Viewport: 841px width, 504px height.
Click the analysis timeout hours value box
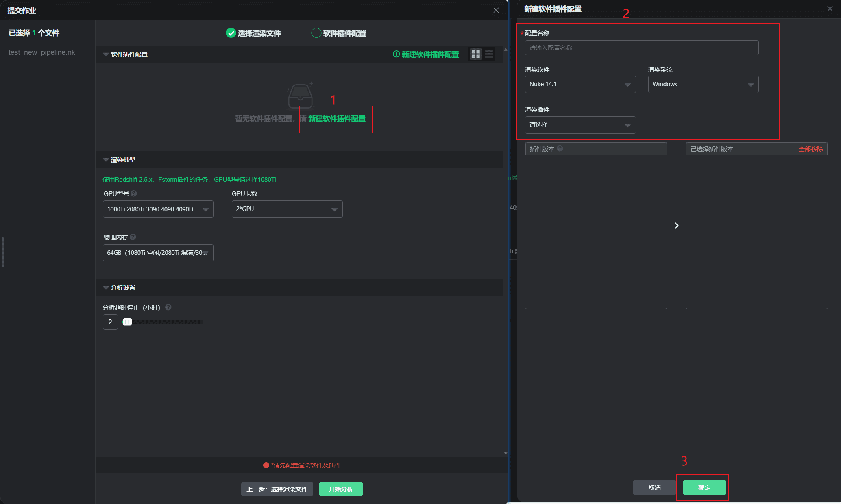click(110, 322)
